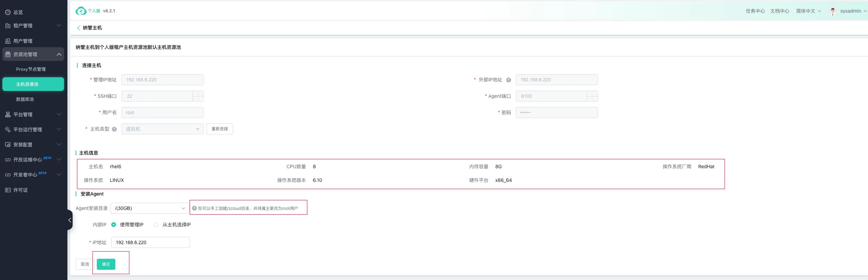Image resolution: width=868 pixels, height=280 pixels.
Task: Collapse the sidebar using the edge handle
Action: coord(70,220)
